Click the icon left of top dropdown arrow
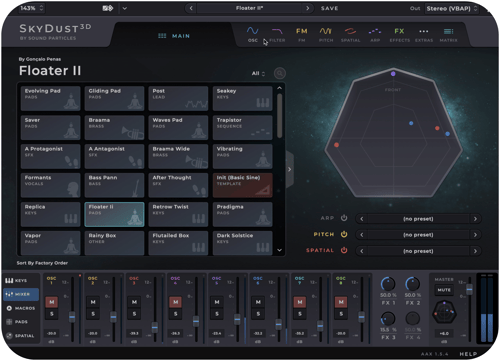Image resolution: width=500 pixels, height=361 pixels. [108, 8]
